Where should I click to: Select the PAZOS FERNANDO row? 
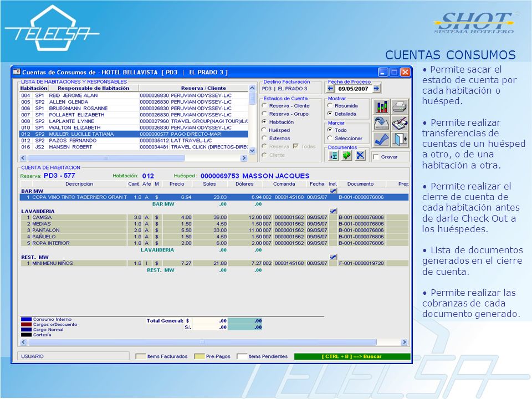tap(134, 140)
